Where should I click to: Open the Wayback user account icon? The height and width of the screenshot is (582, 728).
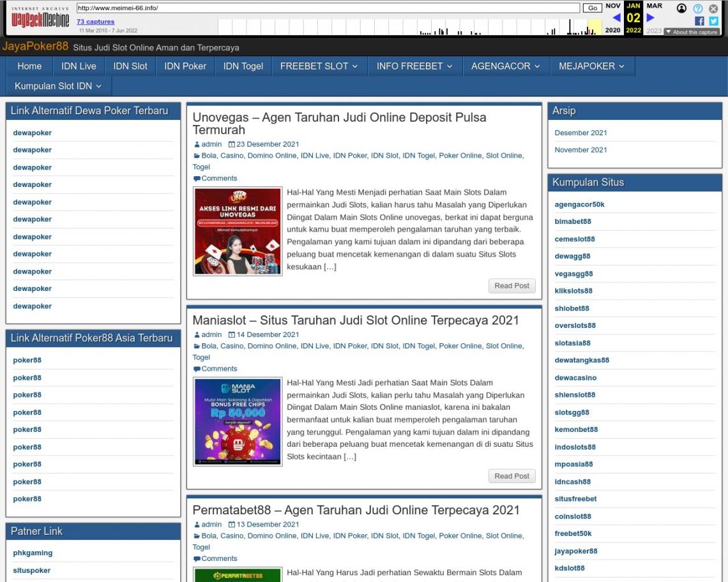coord(681,8)
